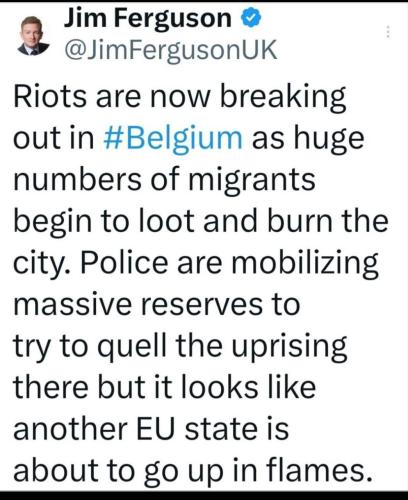Viewport: 408px width, 500px height.
Task: Click the word "Police" in the post
Action: [x=124, y=263]
